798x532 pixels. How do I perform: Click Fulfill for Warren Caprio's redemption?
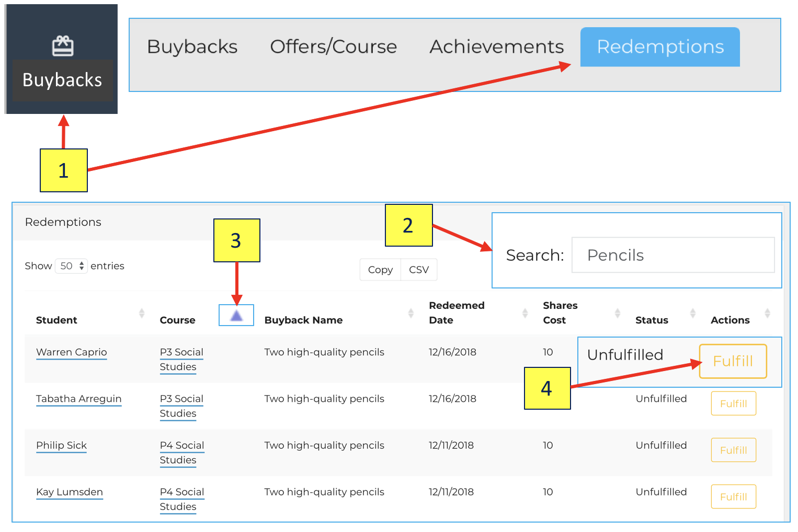tap(733, 361)
